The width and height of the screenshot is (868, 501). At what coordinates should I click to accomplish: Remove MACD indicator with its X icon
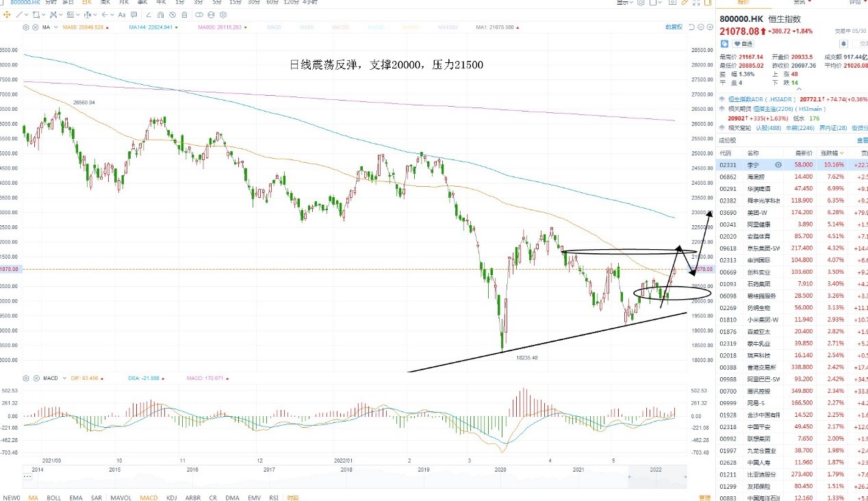point(36,378)
